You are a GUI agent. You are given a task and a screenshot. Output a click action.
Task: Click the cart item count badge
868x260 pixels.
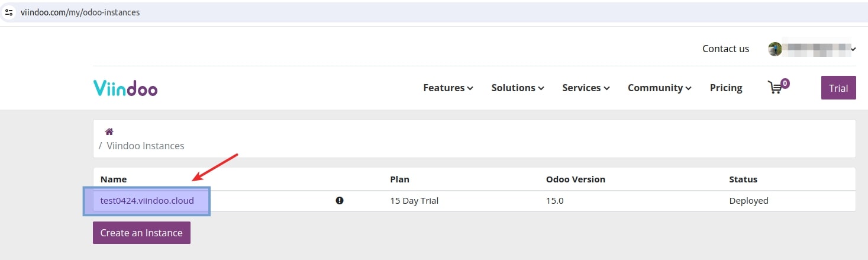point(785,84)
